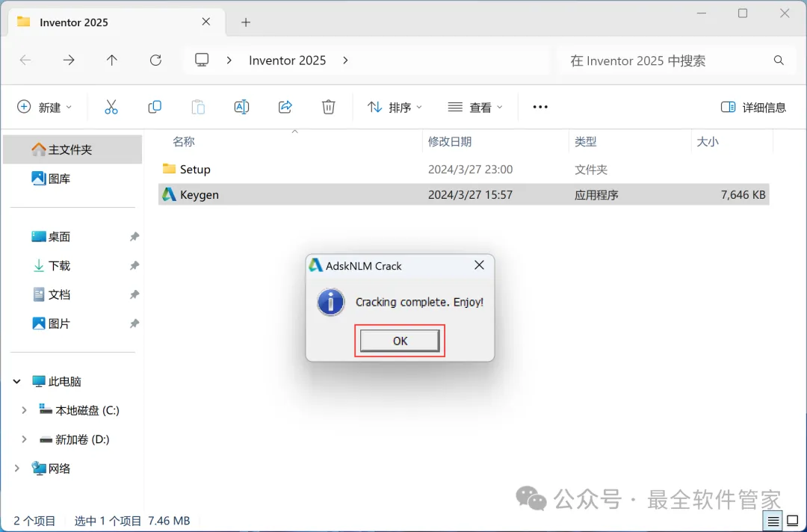
Task: Click the Setup folder icon
Action: [x=169, y=169]
